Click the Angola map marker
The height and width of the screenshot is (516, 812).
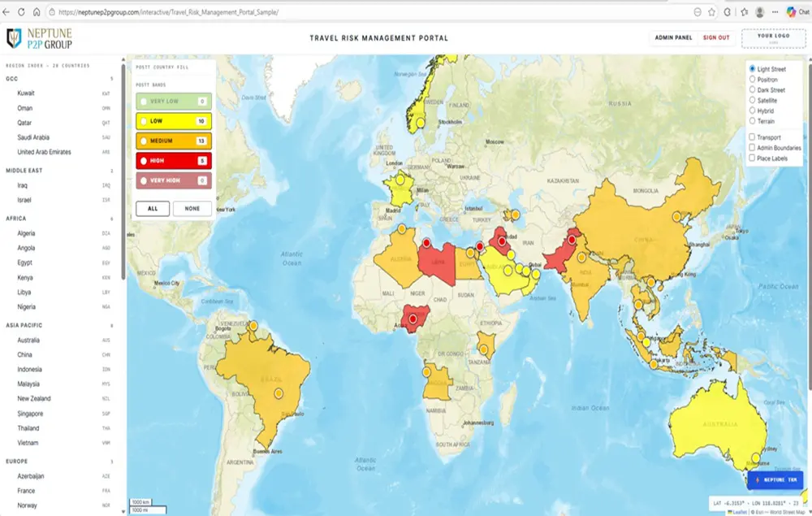426,372
